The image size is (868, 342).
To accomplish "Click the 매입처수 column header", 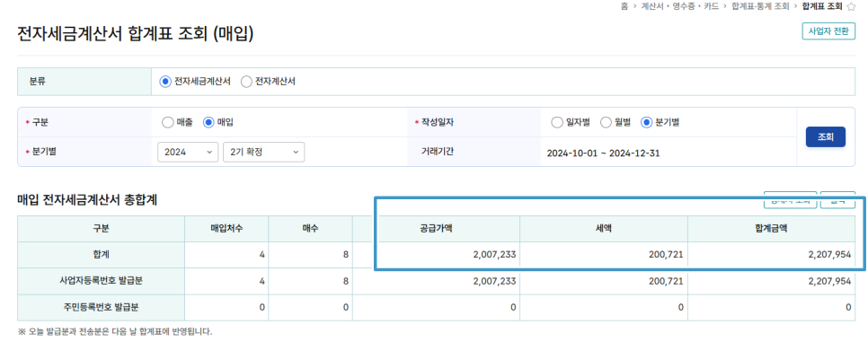I will click(x=226, y=229).
